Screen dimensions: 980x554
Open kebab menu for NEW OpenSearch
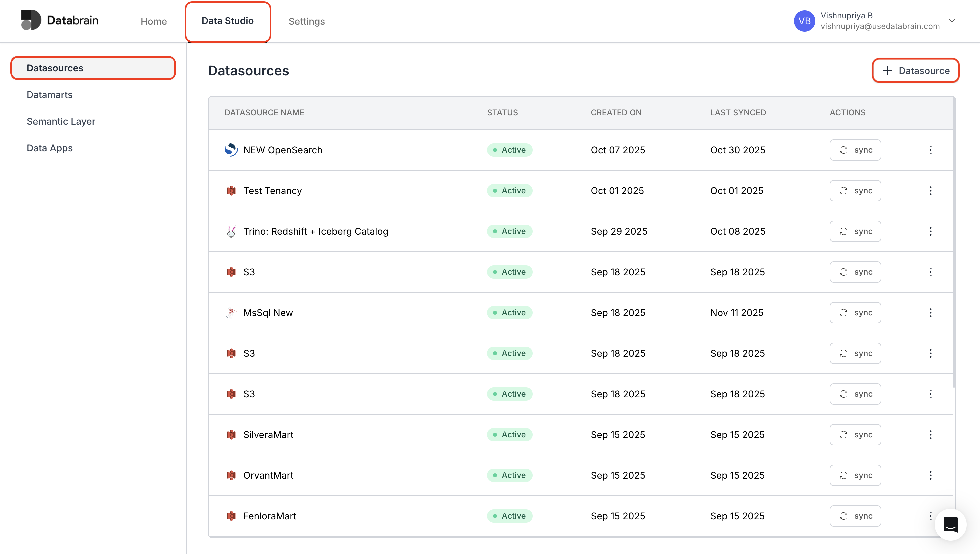930,150
